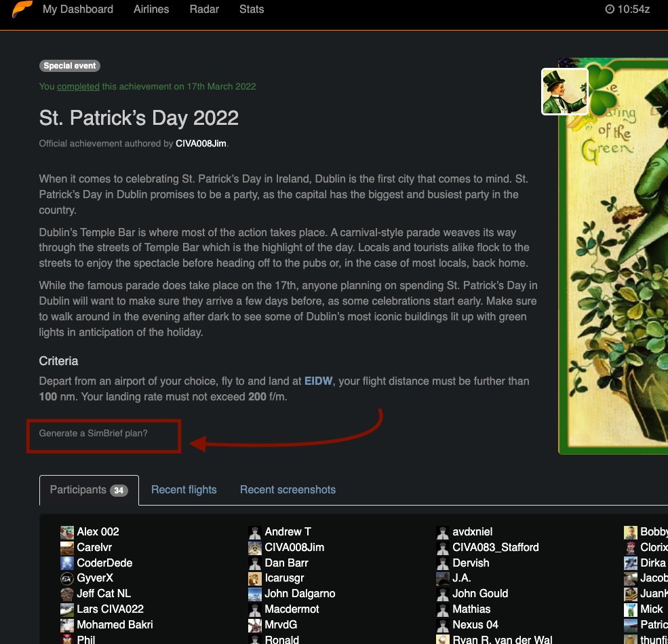Viewport: 668px width, 644px height.
Task: Click John Gould's avatar icon
Action: (443, 594)
